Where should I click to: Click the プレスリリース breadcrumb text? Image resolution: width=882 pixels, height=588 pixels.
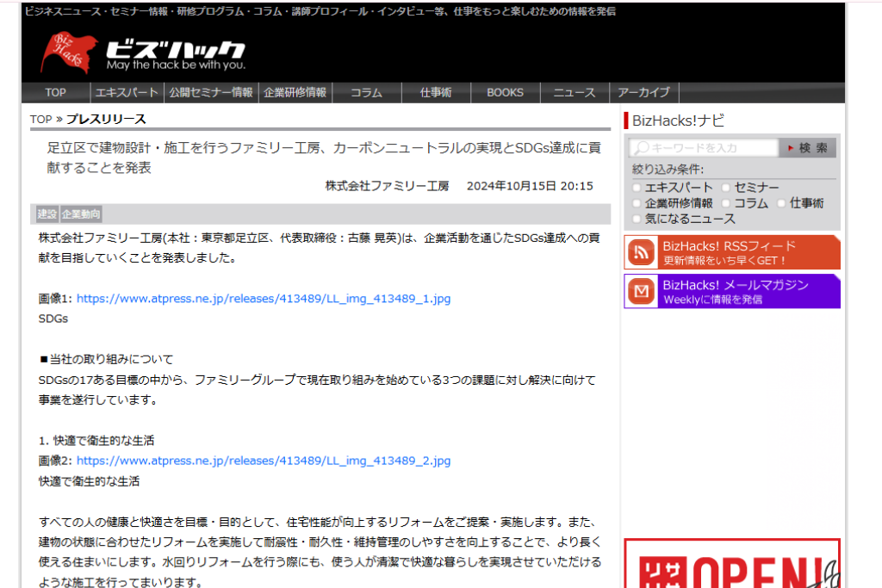pos(106,119)
